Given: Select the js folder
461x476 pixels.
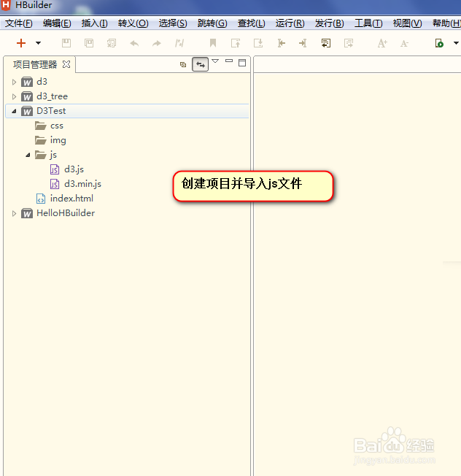Looking at the screenshot, I should click(53, 155).
